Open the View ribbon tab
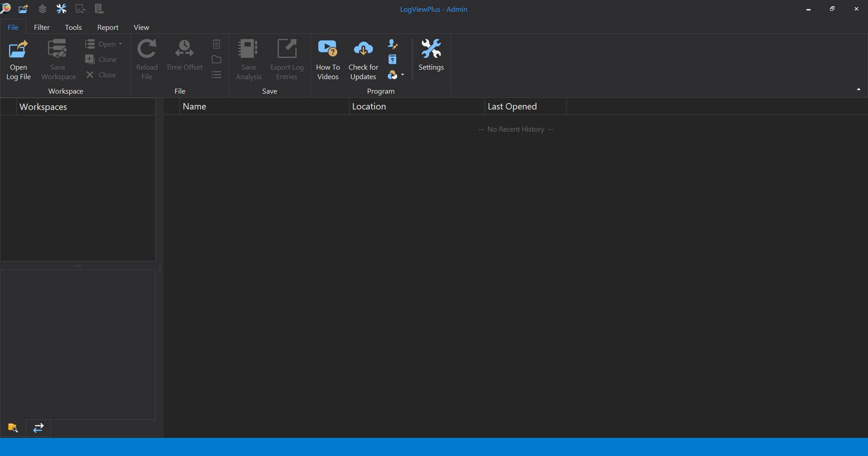 [141, 27]
